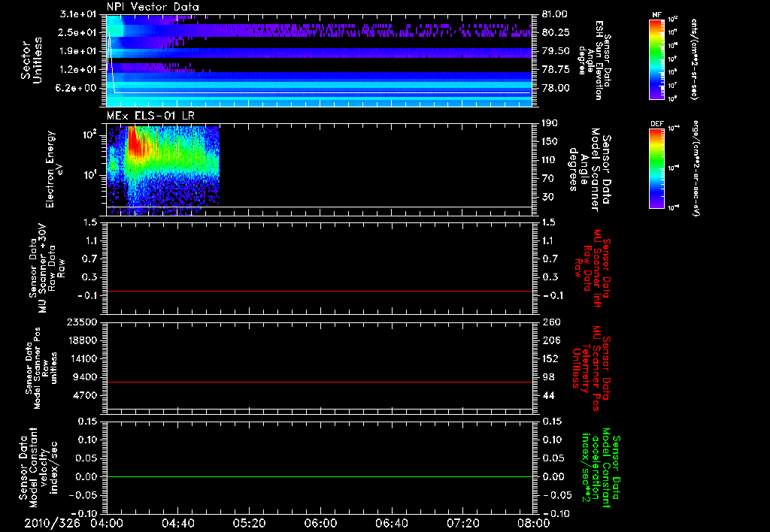Click the "44" telemetry tick value
770x532 pixels.
(x=547, y=395)
